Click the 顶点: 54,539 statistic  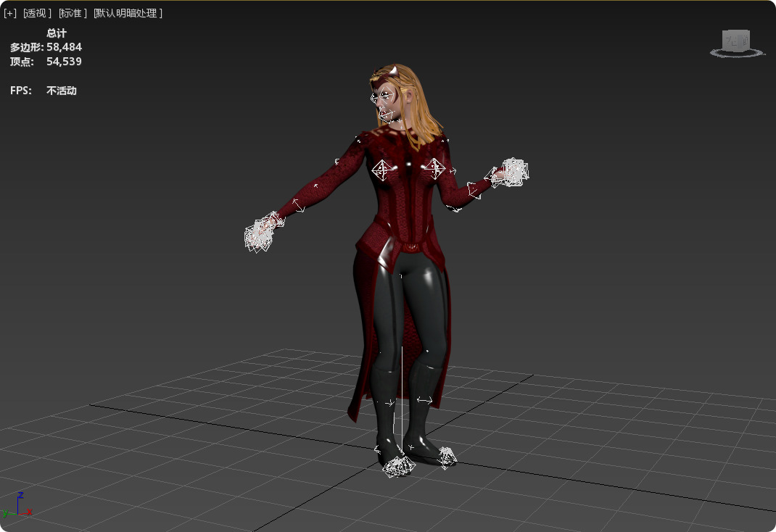point(46,62)
